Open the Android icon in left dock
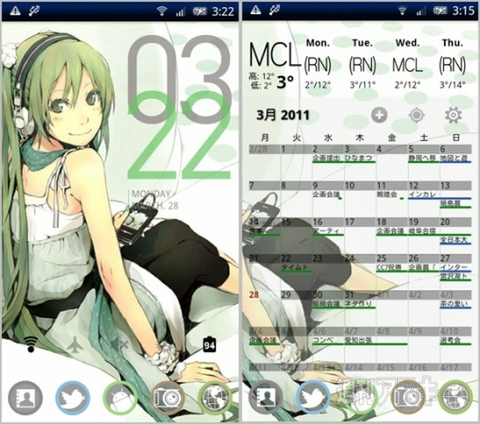480x424 pixels. (x=120, y=398)
